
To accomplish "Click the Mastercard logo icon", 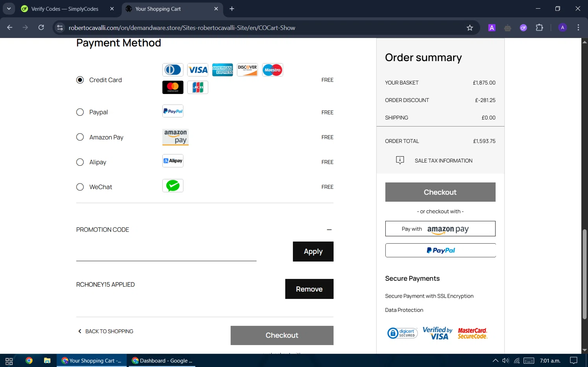I will [173, 87].
